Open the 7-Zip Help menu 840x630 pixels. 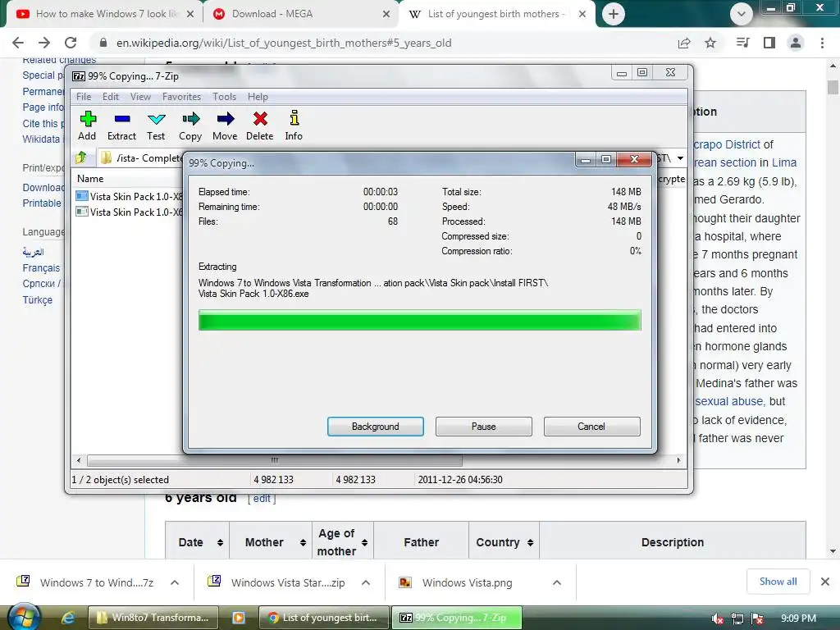coord(258,97)
